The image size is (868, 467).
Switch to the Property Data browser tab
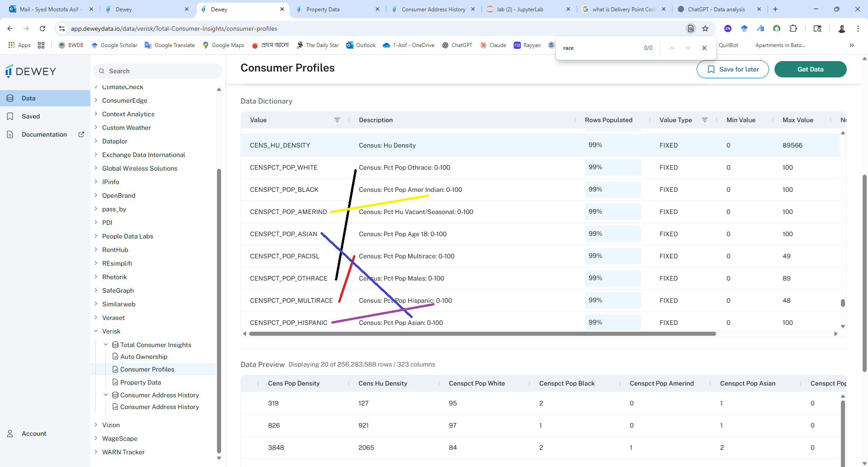(337, 9)
